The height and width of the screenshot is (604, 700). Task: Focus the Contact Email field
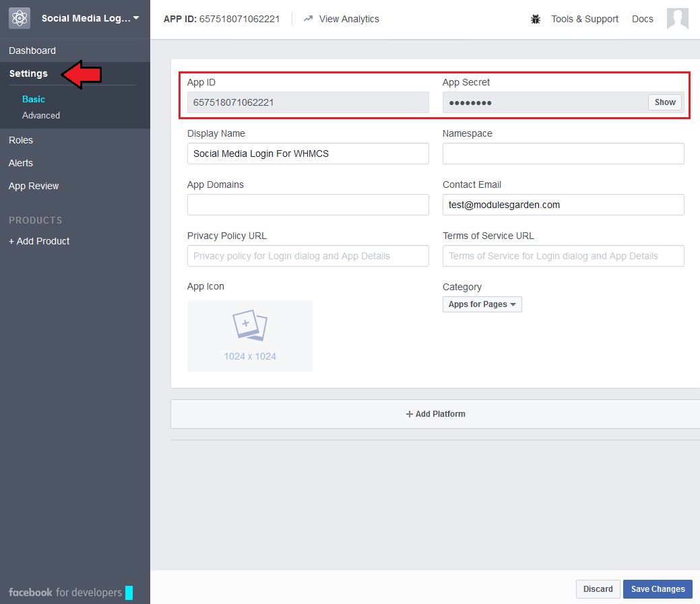point(563,205)
